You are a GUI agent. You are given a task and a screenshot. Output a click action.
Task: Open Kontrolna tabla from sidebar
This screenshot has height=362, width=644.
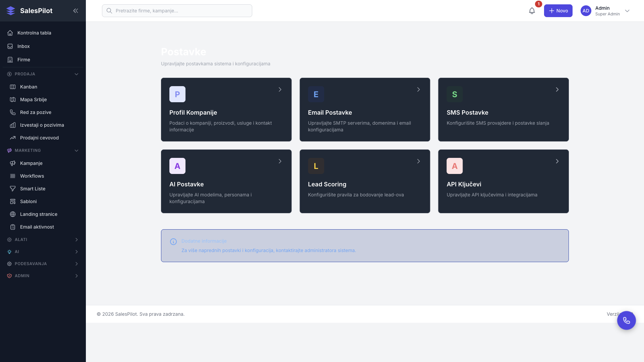(34, 33)
